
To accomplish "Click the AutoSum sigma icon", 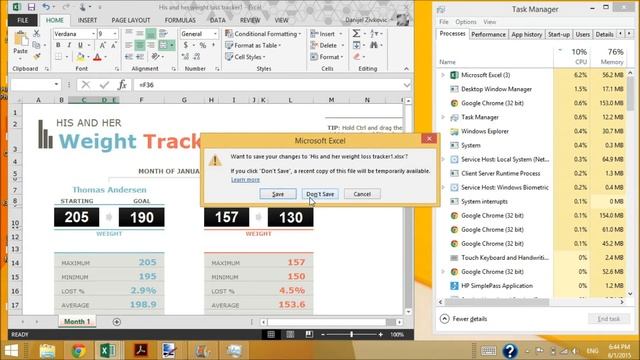I will 356,33.
